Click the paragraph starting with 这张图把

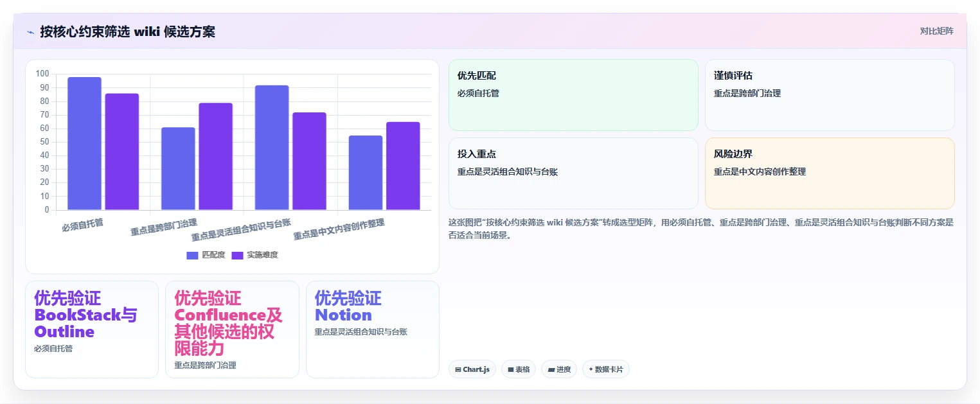(x=701, y=229)
